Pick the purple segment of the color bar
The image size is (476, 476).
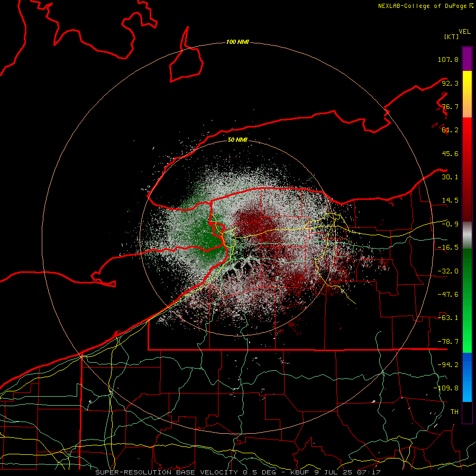(467, 59)
